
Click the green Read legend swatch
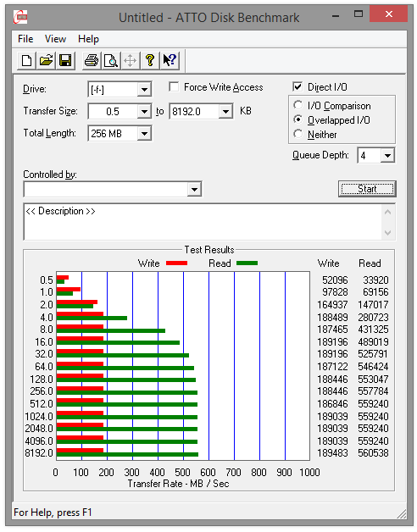tap(247, 263)
